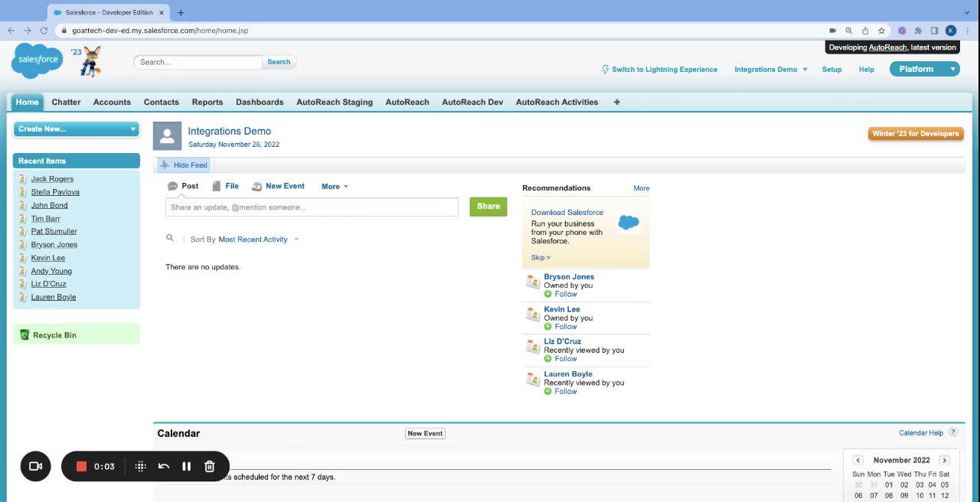Open the AutoReach Dev tab
980x502 pixels.
pyautogui.click(x=472, y=102)
